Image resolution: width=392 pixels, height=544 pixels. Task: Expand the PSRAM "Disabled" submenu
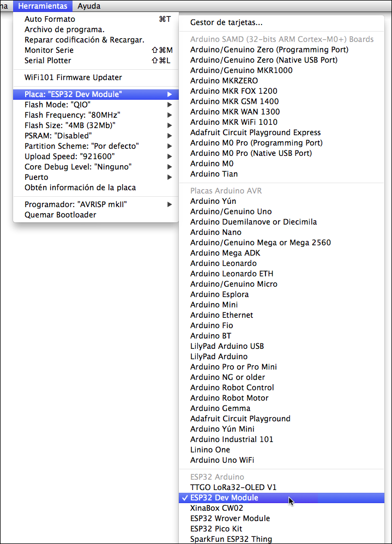coord(96,136)
